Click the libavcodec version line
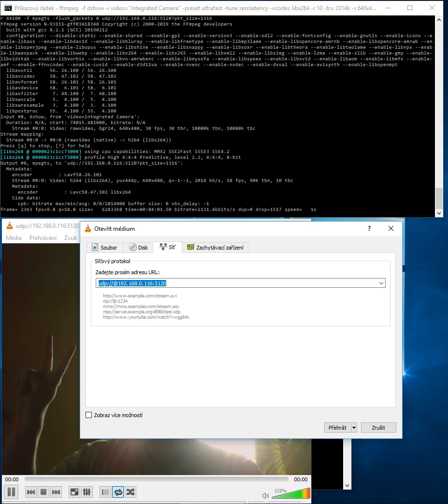The image size is (448, 504). [61, 76]
